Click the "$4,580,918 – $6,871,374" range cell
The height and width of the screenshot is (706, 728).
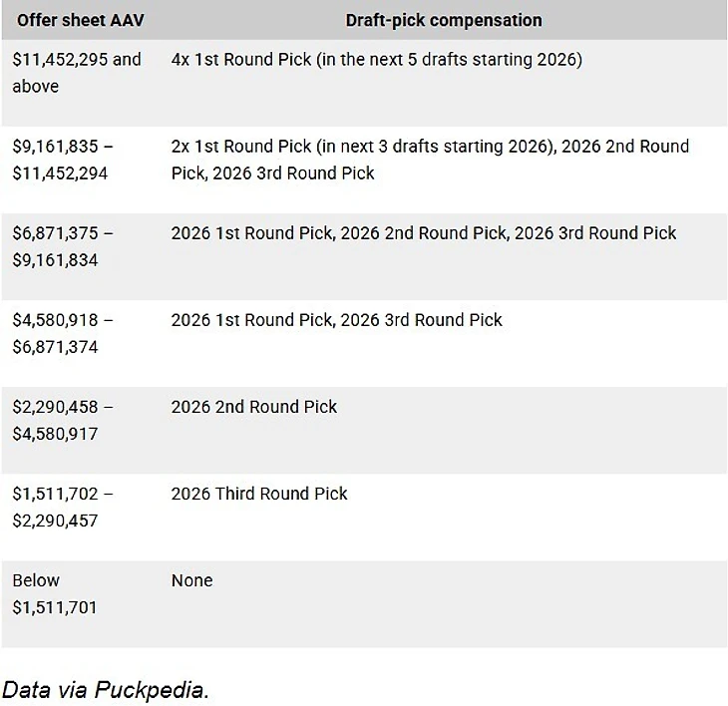tap(63, 333)
